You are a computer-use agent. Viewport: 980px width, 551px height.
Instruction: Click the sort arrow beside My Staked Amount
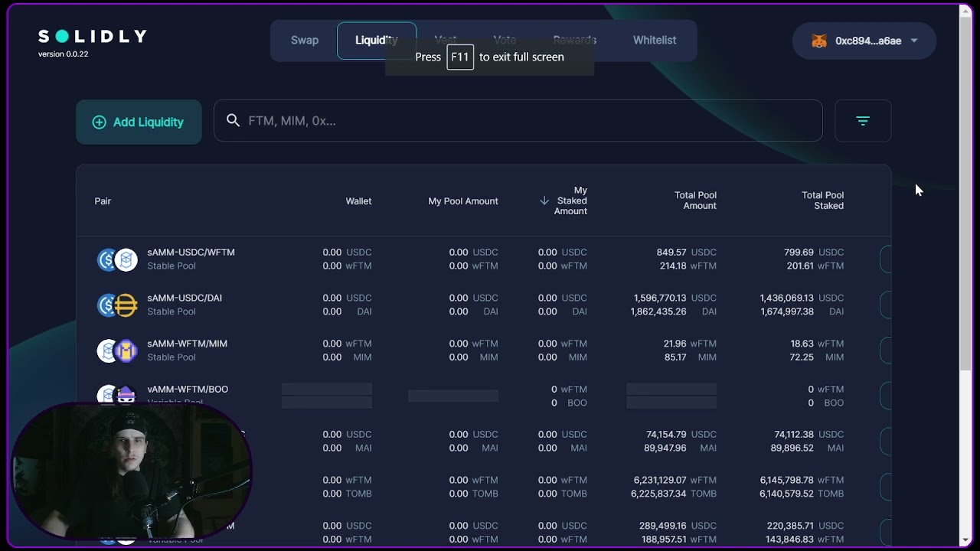[x=544, y=201]
